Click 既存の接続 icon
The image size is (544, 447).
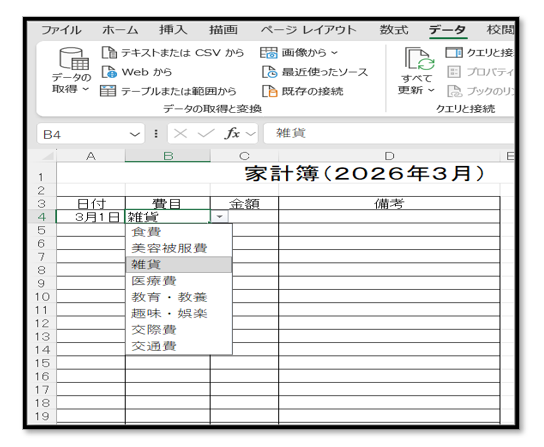270,91
